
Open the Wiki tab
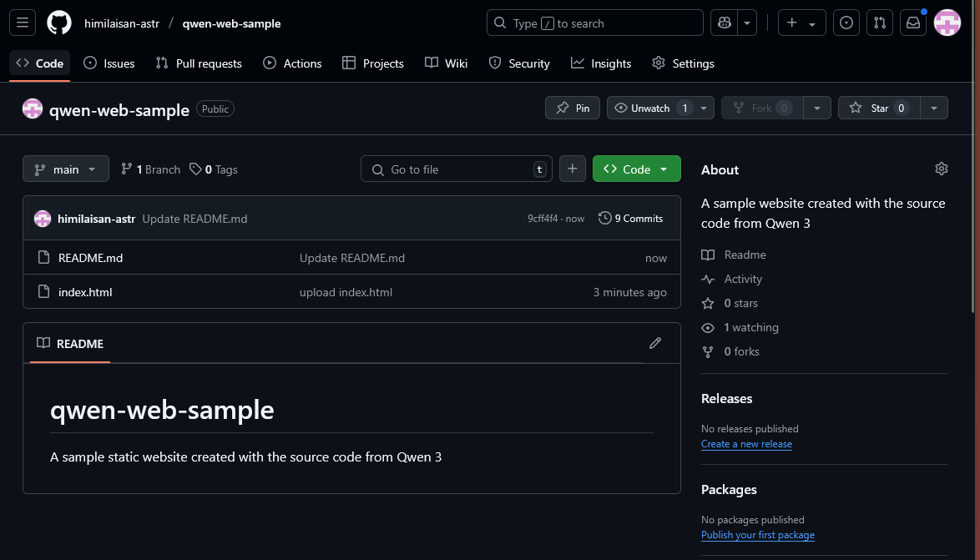pos(447,63)
